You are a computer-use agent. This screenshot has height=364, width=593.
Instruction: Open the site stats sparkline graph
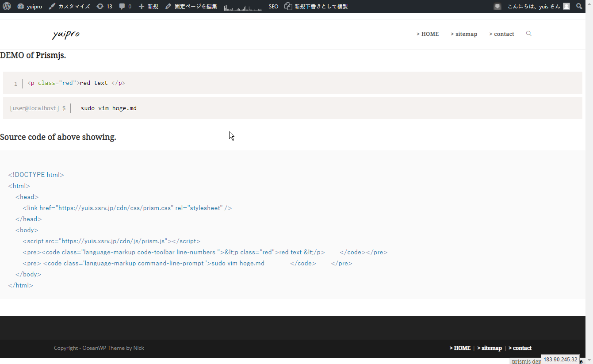coord(243,7)
